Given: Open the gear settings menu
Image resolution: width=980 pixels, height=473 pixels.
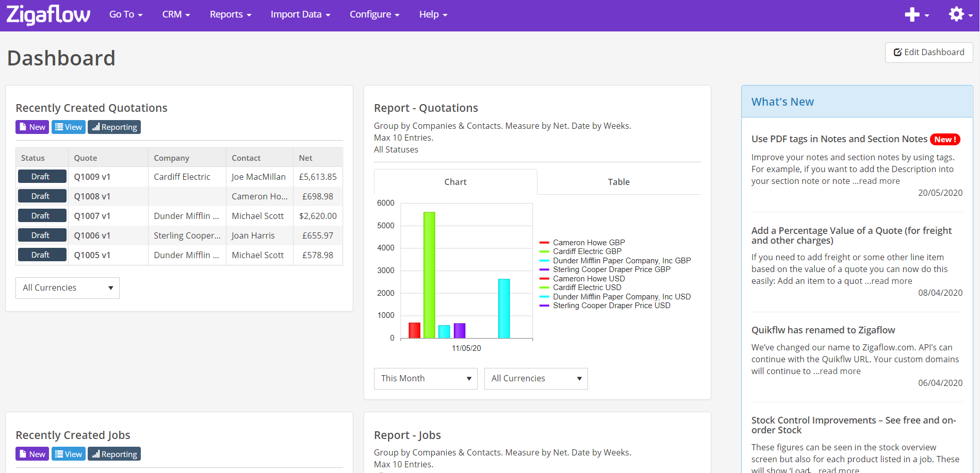Looking at the screenshot, I should click(x=960, y=14).
